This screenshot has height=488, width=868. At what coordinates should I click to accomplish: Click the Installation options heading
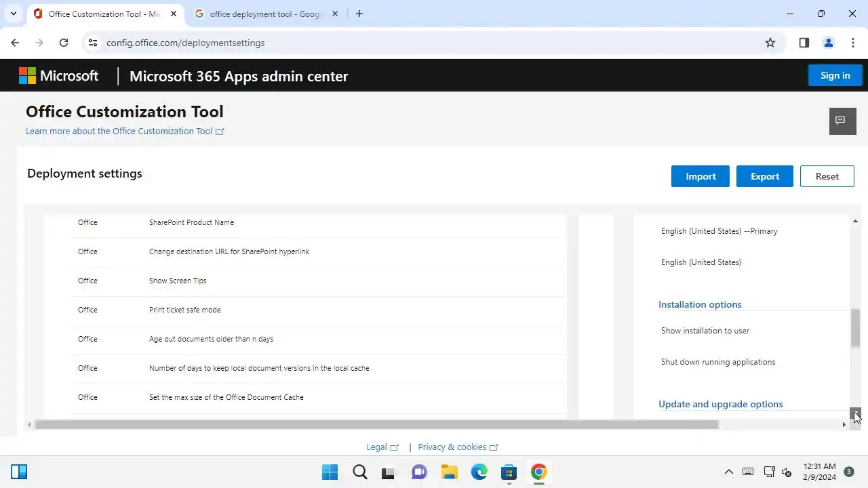tap(700, 304)
